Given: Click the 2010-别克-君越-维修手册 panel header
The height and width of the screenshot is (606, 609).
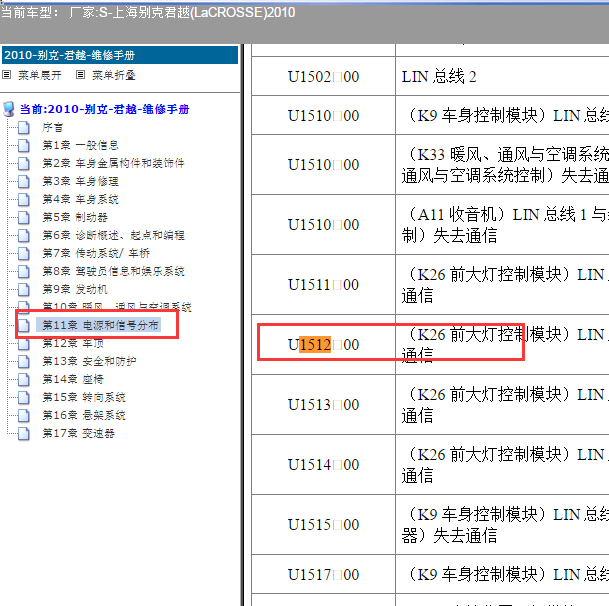Looking at the screenshot, I should point(120,55).
